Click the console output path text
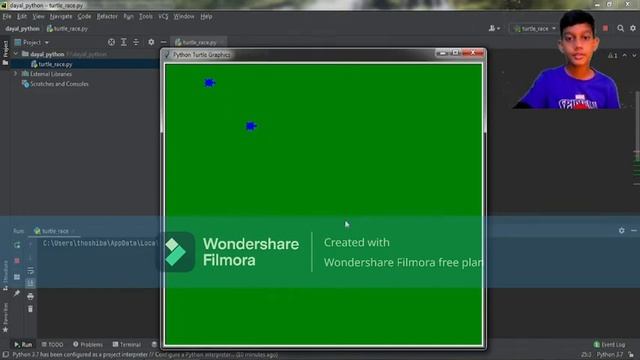 pyautogui.click(x=100, y=243)
